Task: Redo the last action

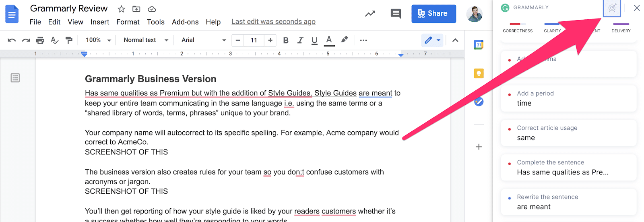Action: click(x=26, y=40)
